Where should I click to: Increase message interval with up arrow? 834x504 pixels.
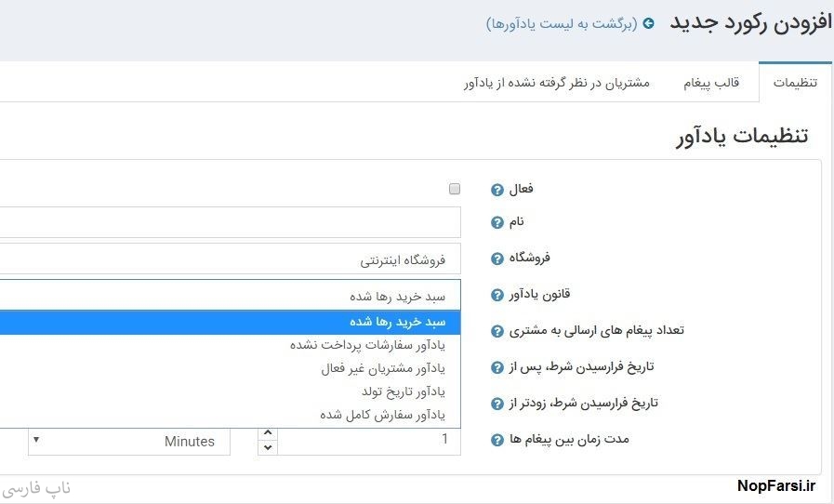click(x=268, y=432)
